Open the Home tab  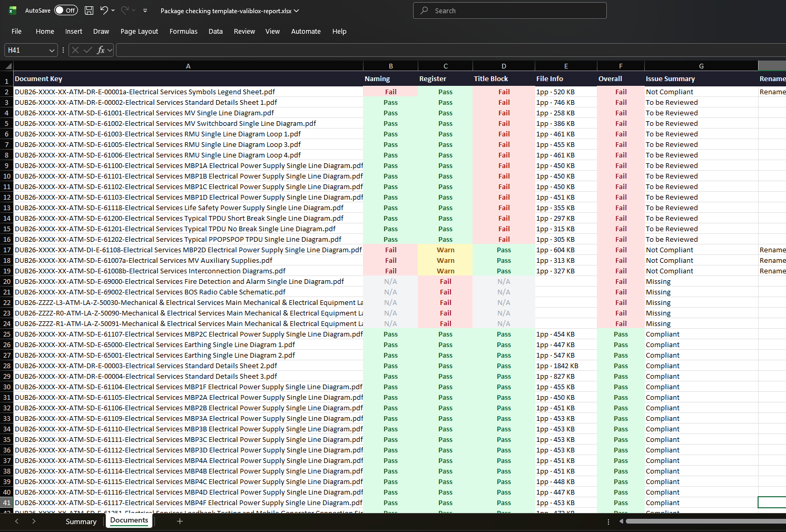45,32
